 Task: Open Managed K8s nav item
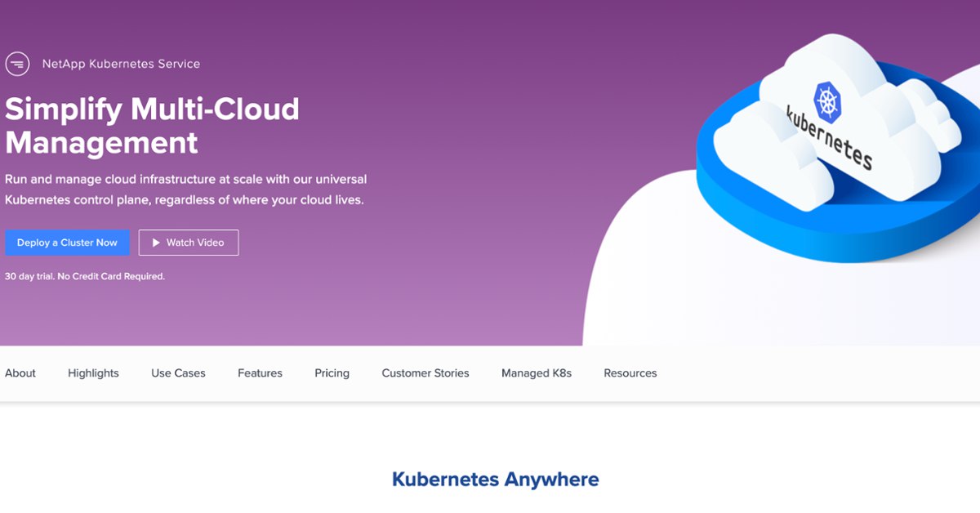coord(537,373)
